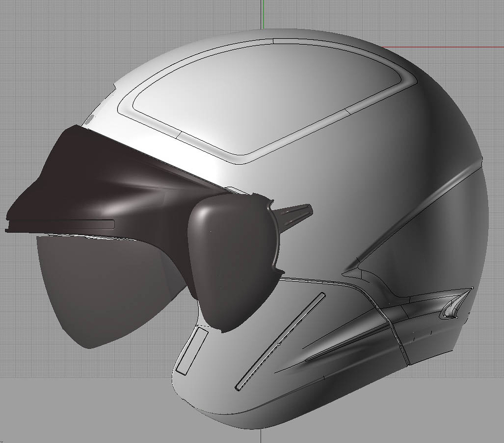Select the trim edge along the visor base
This screenshot has height=443, width=504.
59,224
